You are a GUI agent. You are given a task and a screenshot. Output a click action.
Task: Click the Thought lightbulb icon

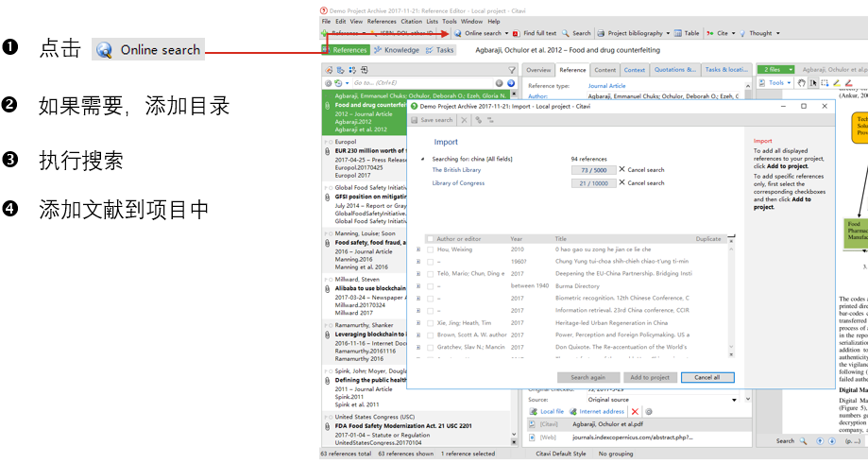click(742, 33)
